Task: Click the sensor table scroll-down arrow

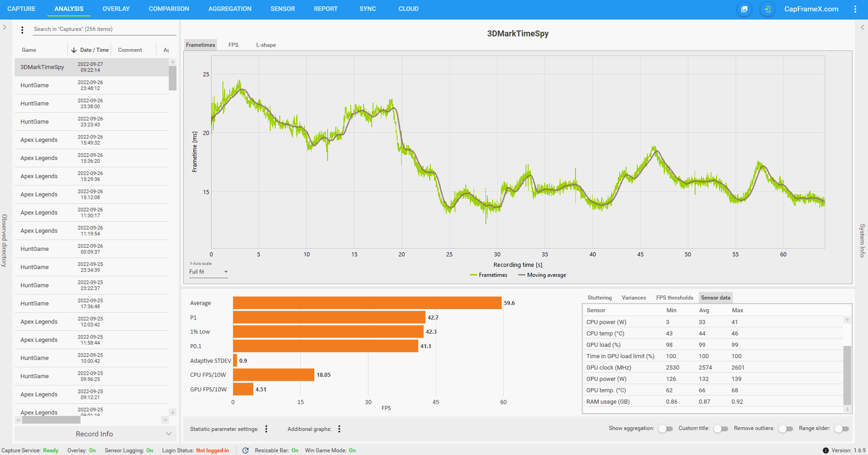Action: [847, 409]
